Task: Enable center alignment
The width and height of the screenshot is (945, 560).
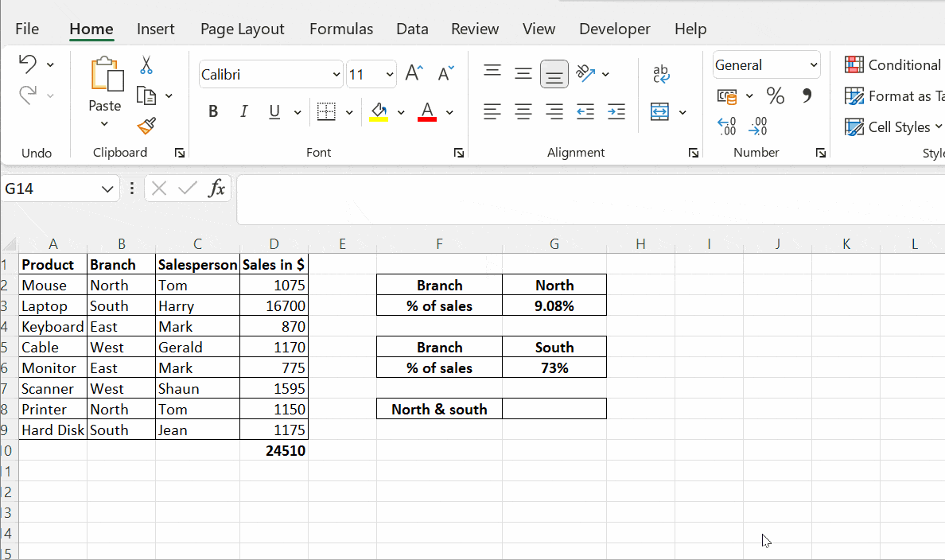Action: coord(523,111)
